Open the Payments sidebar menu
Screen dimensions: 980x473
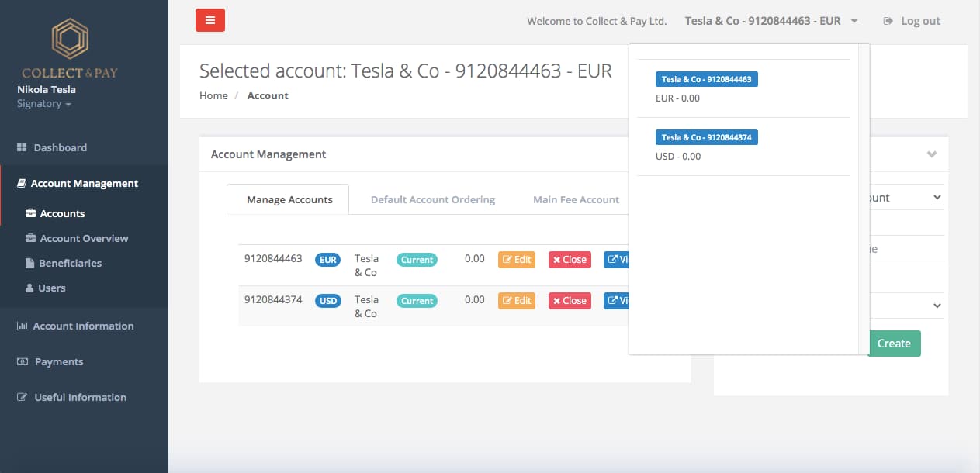coord(58,361)
